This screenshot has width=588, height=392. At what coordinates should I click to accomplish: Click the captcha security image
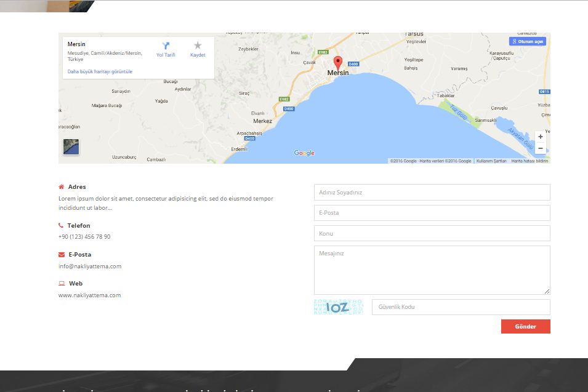click(339, 307)
